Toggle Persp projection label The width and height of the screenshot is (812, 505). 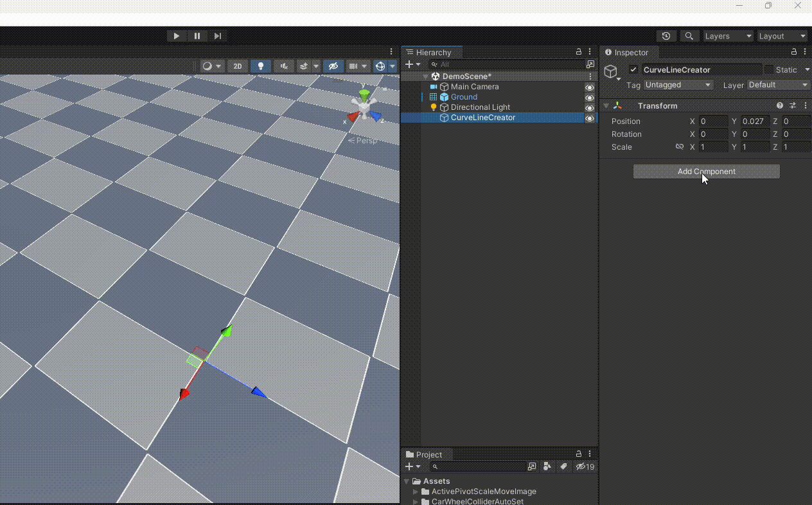pyautogui.click(x=363, y=141)
